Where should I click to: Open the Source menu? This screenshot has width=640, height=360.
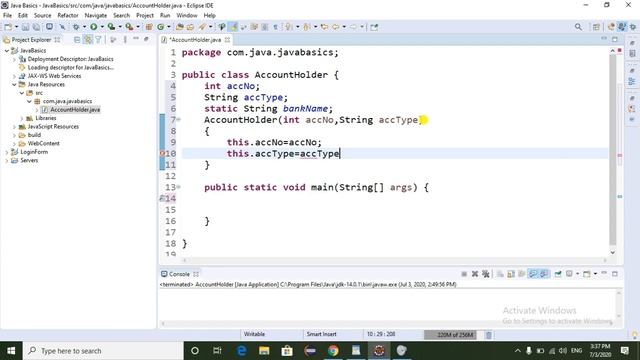click(42, 16)
